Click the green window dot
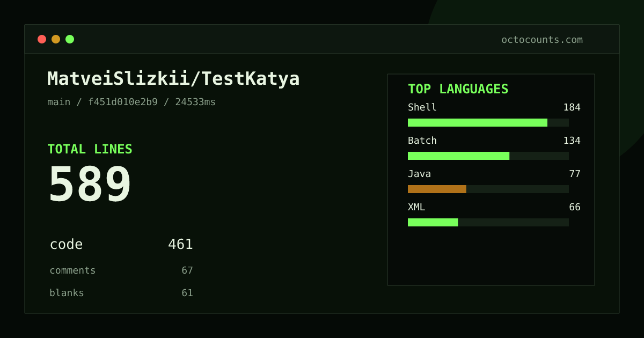 (x=70, y=39)
